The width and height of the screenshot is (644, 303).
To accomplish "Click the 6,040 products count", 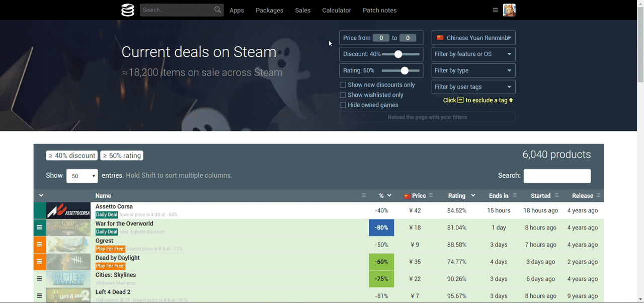I will [556, 155].
